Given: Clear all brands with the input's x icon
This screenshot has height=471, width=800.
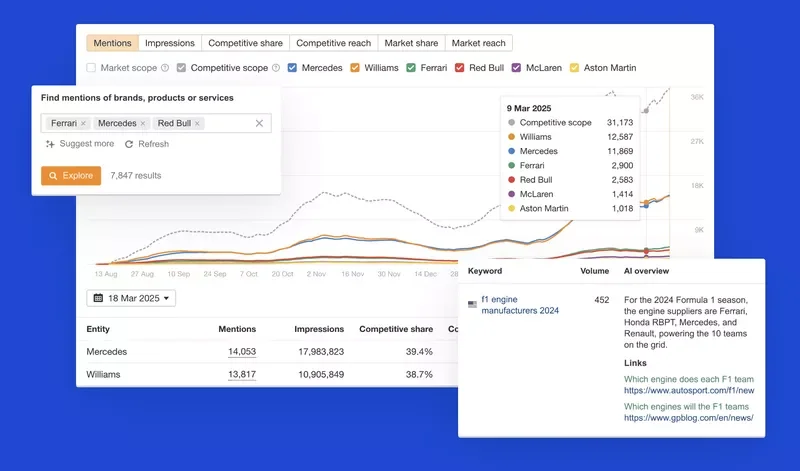Looking at the screenshot, I should click(259, 123).
